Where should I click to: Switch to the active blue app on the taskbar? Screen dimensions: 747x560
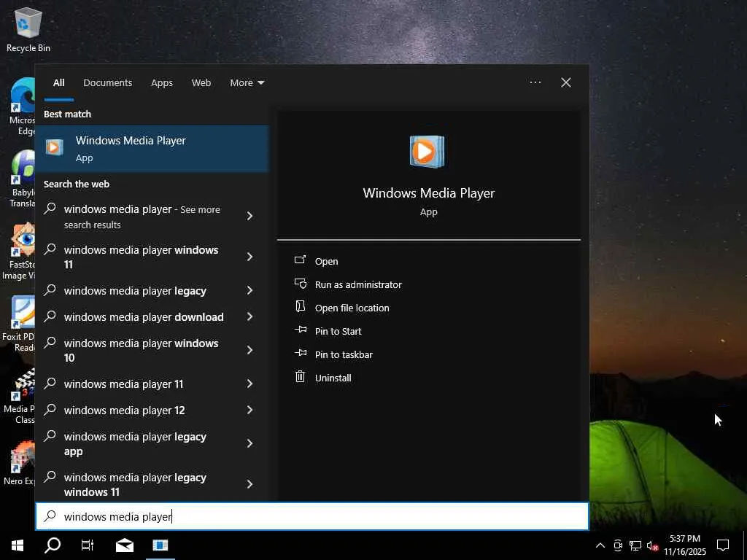[160, 545]
